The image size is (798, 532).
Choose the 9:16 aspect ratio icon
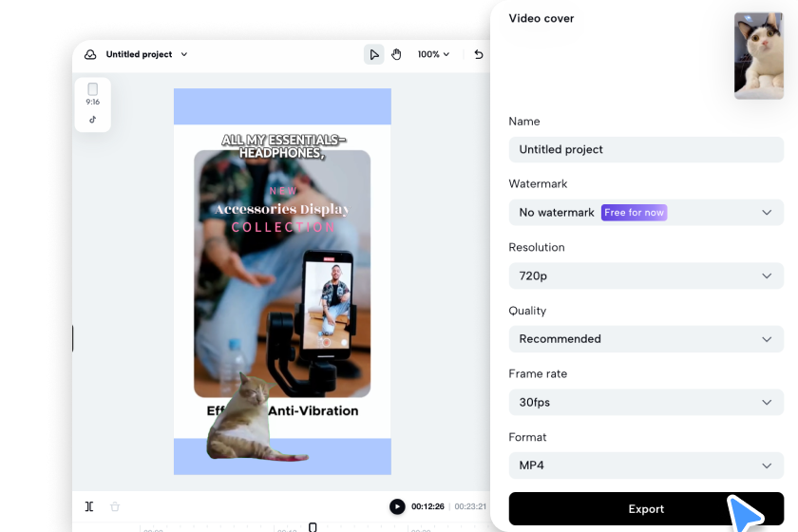pyautogui.click(x=93, y=94)
